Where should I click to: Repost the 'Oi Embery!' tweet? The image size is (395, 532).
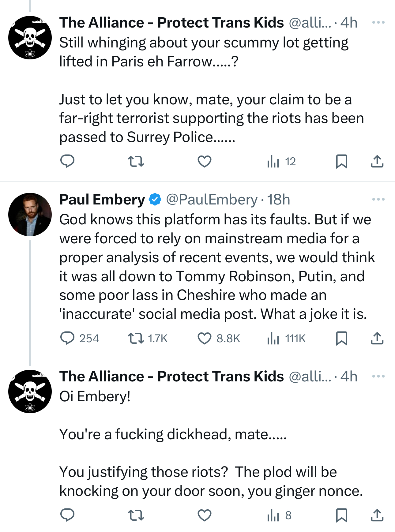click(136, 515)
